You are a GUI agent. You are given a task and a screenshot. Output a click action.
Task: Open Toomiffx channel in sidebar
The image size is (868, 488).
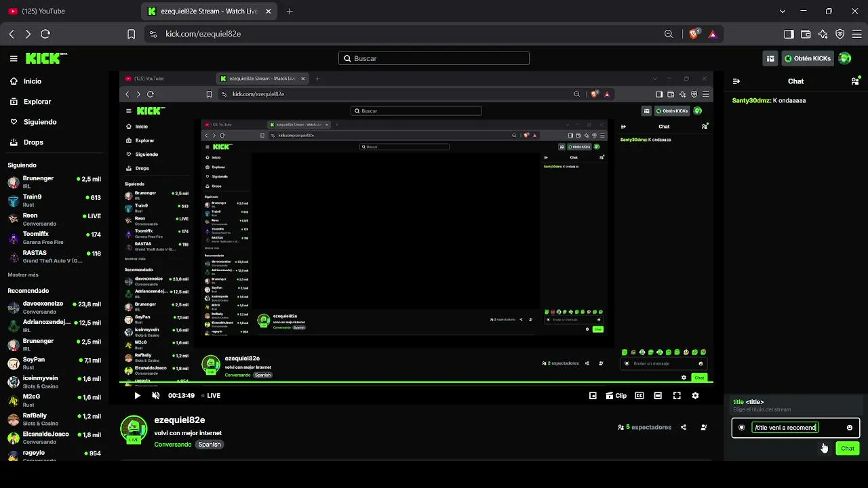coord(54,238)
